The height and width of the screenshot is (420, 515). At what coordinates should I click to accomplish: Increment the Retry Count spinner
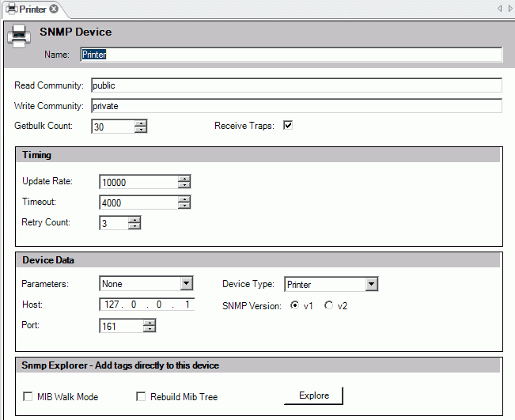(134, 220)
